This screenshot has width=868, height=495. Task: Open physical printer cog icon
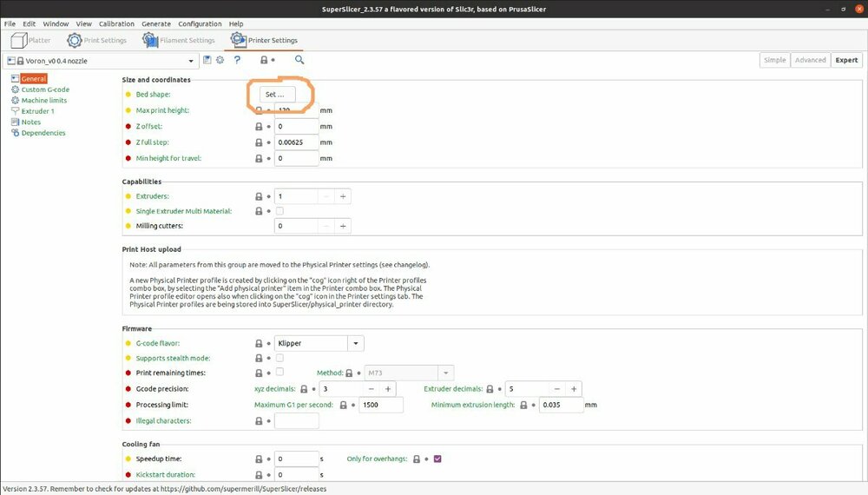pyautogui.click(x=220, y=60)
